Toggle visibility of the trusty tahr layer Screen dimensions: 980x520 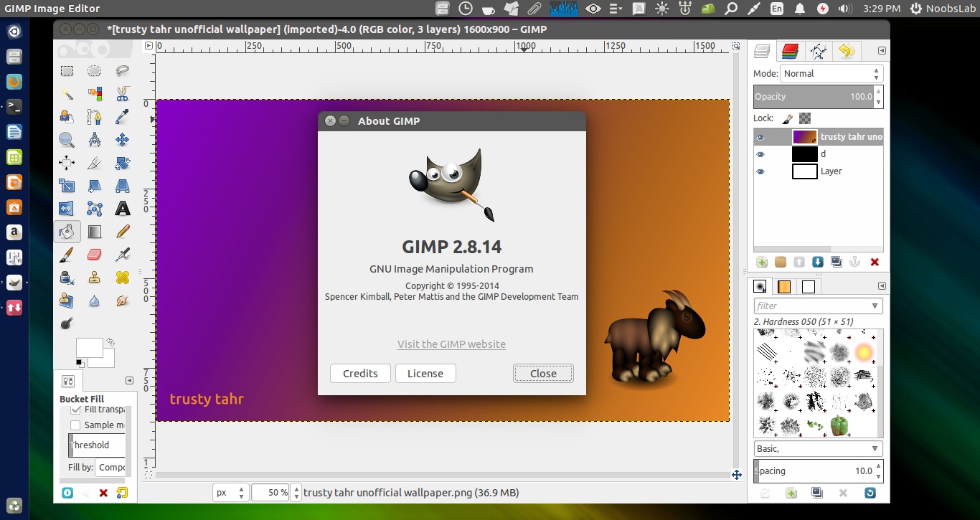(760, 137)
